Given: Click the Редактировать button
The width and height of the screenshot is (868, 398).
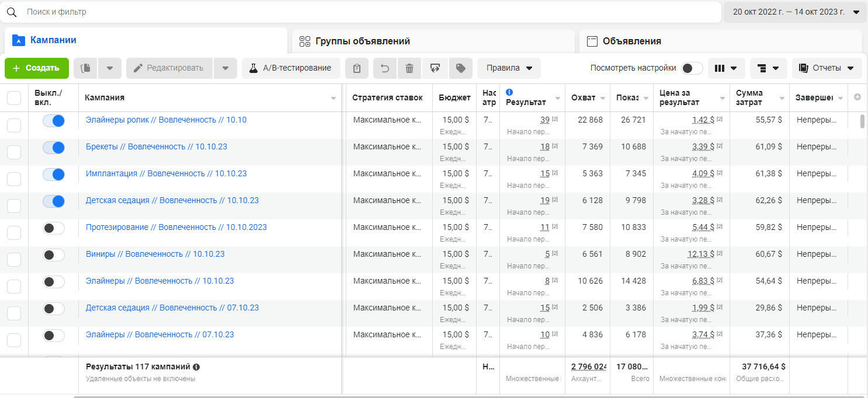Looking at the screenshot, I should coord(170,68).
